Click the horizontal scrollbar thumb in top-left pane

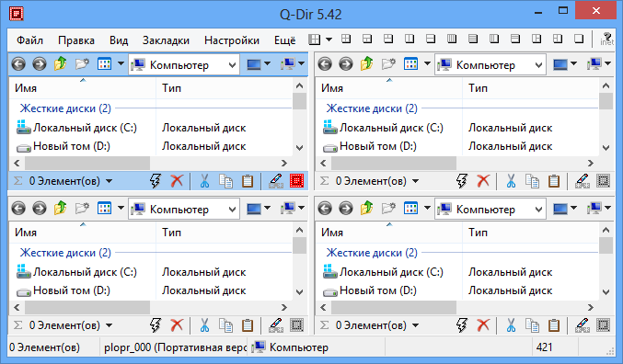click(x=87, y=163)
